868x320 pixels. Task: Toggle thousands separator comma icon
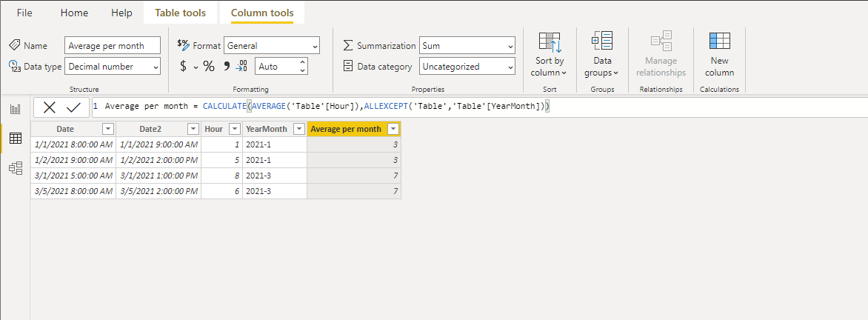(226, 67)
